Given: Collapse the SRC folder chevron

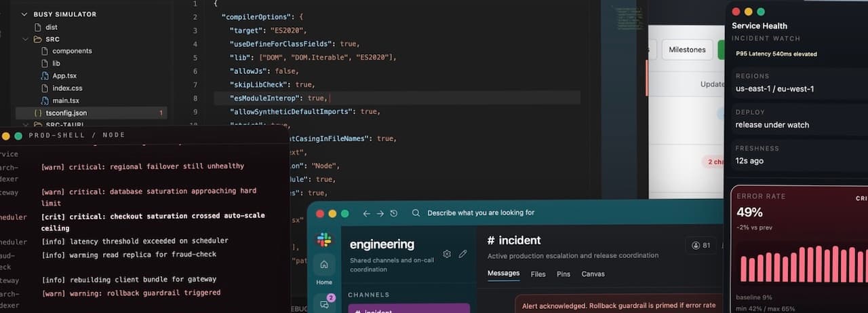Looking at the screenshot, I should (x=27, y=39).
